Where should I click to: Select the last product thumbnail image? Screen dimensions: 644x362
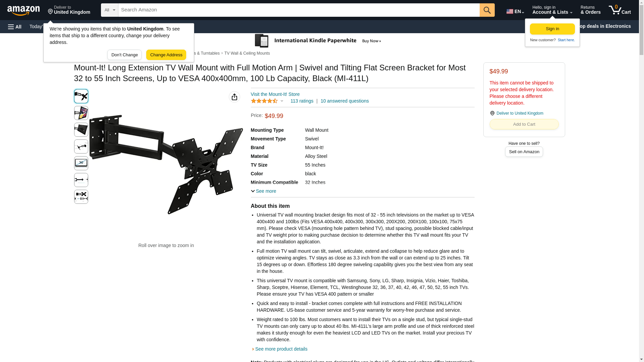coord(81,197)
